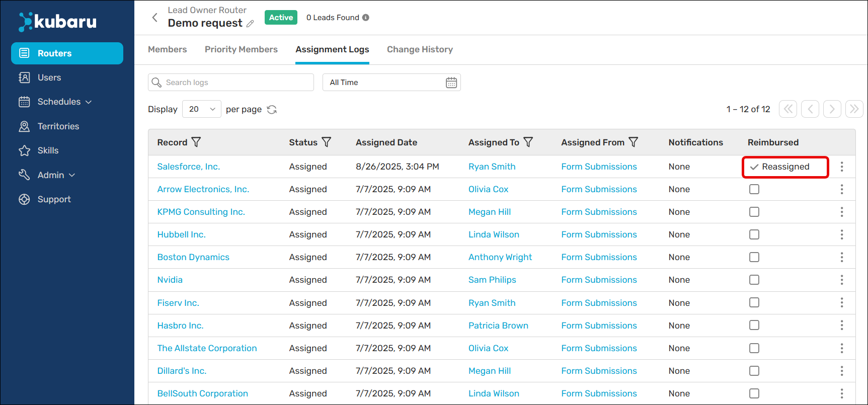Image resolution: width=868 pixels, height=405 pixels.
Task: Check Reimbursed box for Hubbell Inc.
Action: tap(754, 234)
